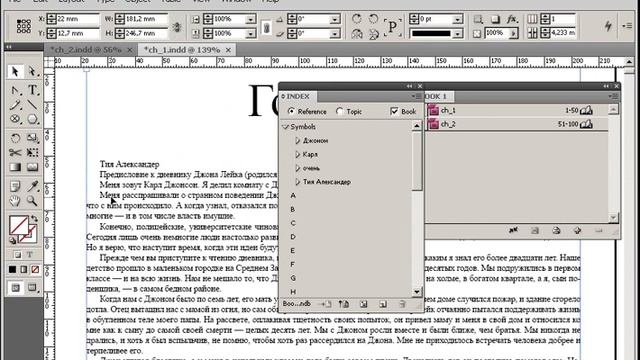Click the rotate 90° clockwise icon

coord(357,19)
